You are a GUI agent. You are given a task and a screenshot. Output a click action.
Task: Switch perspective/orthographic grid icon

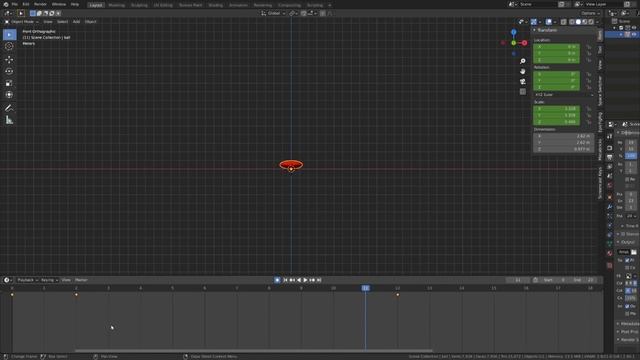point(523,92)
